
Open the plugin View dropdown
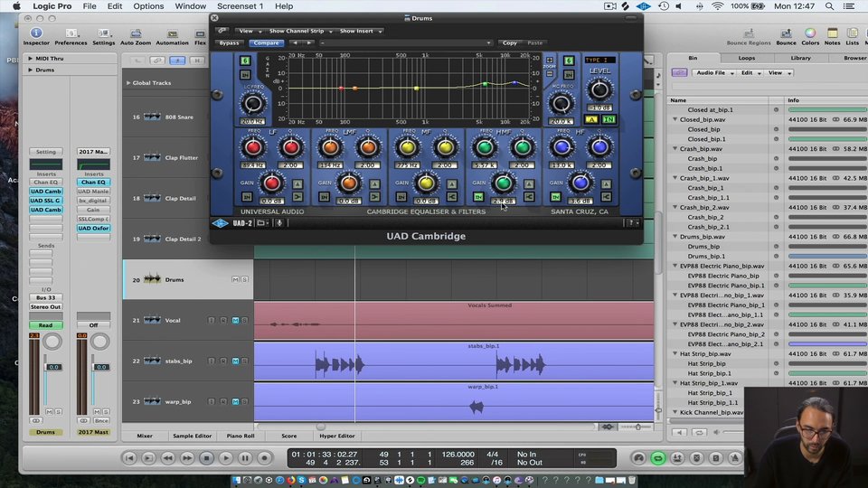(x=249, y=31)
